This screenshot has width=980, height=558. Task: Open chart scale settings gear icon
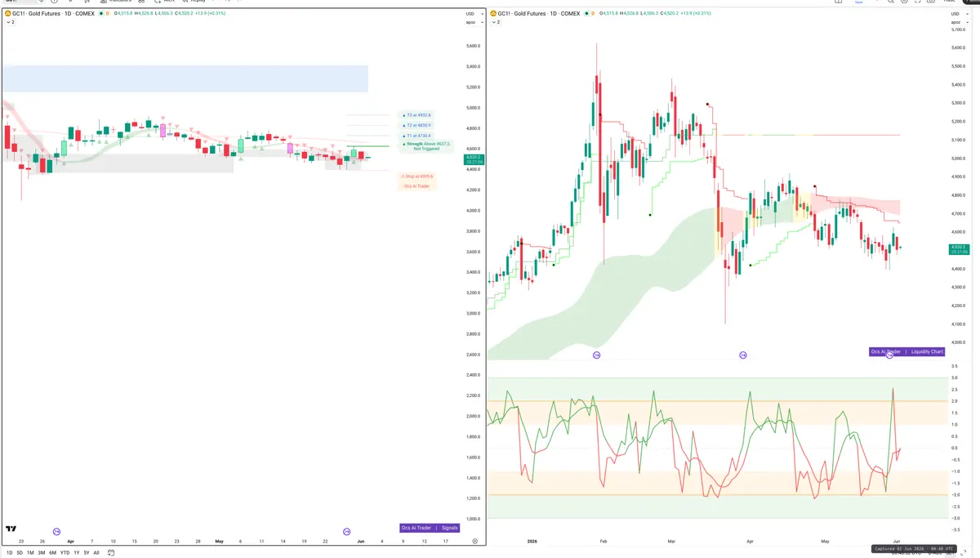(x=474, y=541)
